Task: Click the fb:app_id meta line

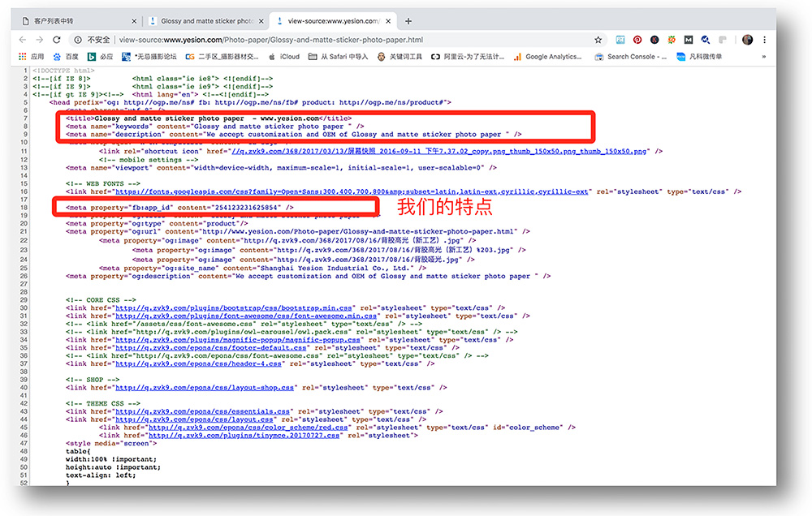Action: tap(179, 208)
